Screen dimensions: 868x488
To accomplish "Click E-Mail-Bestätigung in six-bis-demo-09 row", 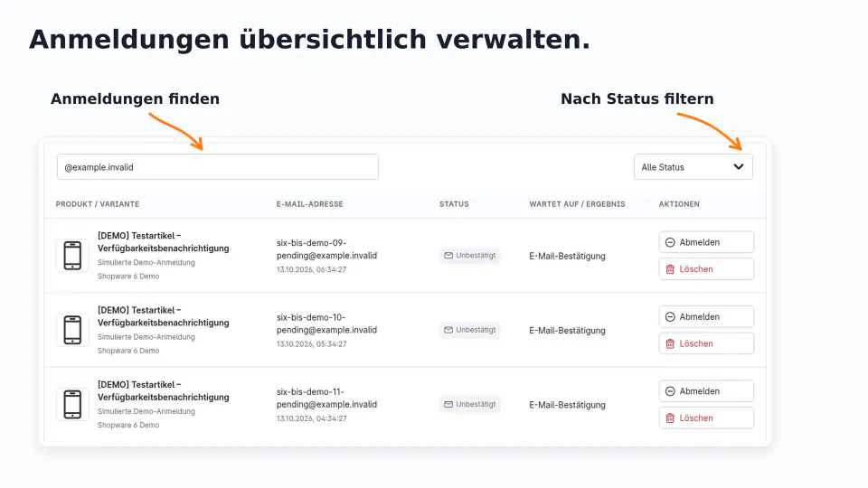I will (568, 256).
